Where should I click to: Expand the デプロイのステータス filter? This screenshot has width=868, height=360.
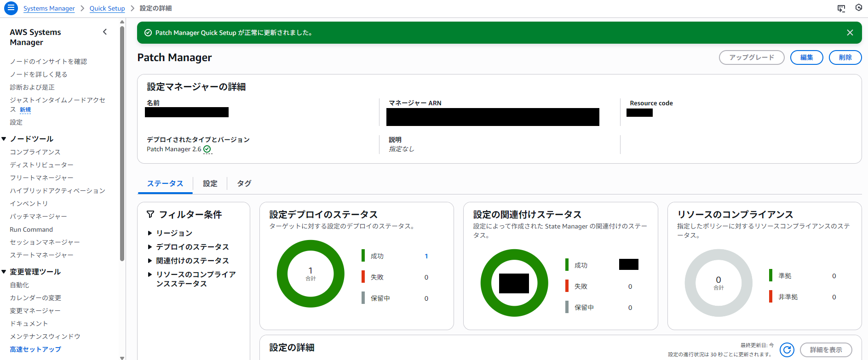[x=150, y=247]
